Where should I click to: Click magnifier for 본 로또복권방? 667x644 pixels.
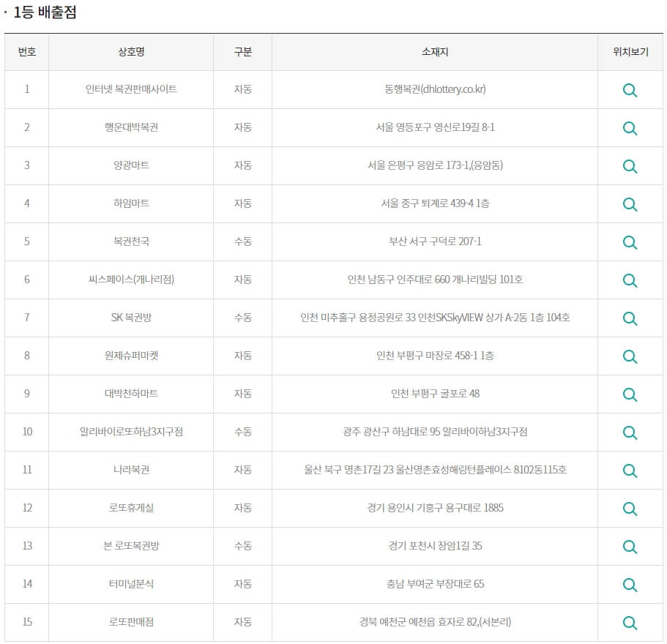coord(630,547)
